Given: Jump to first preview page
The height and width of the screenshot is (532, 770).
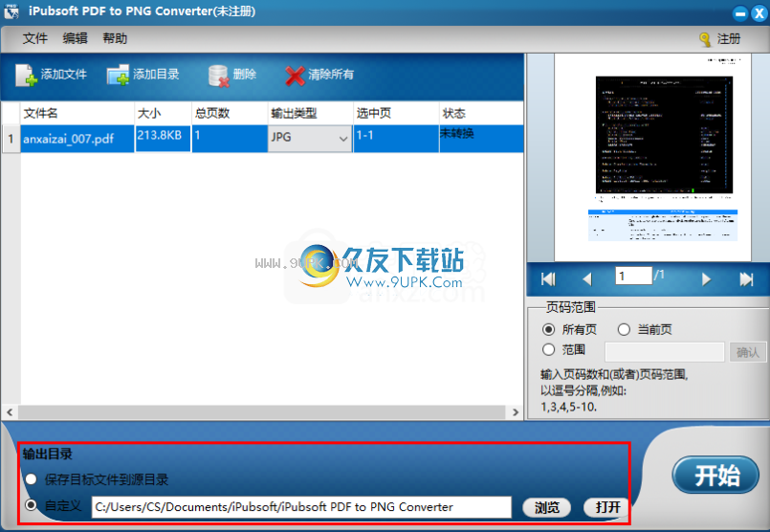Looking at the screenshot, I should (x=548, y=279).
